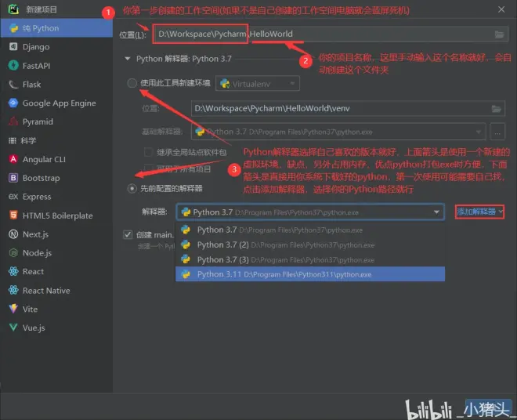Image resolution: width=517 pixels, height=420 pixels.
Task: Open the Virtualenv environment type dropdown
Action: pyautogui.click(x=258, y=83)
